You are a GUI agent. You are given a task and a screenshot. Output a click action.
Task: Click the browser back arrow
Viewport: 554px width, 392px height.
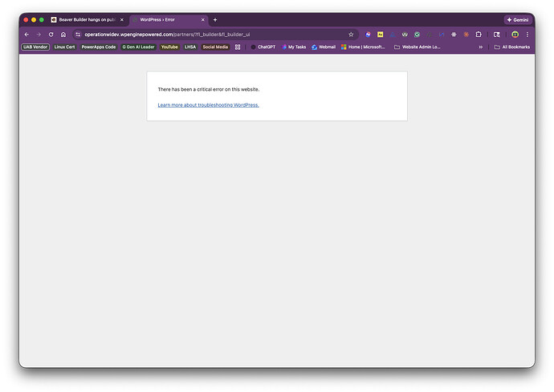pos(26,35)
